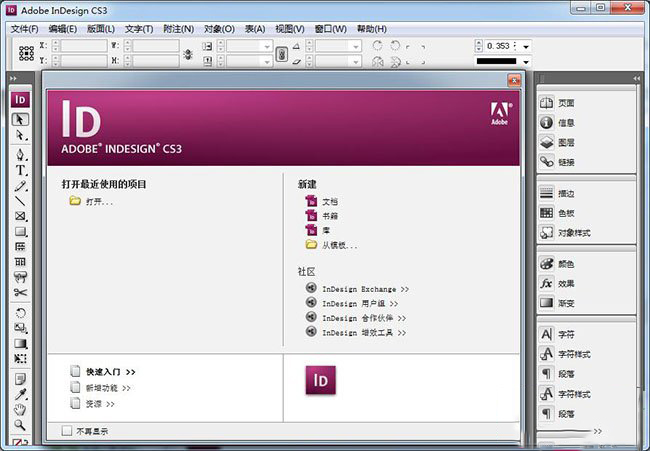Image resolution: width=650 pixels, height=451 pixels.
Task: Toggle the constrain proportions chain-link button
Action: pos(281,54)
